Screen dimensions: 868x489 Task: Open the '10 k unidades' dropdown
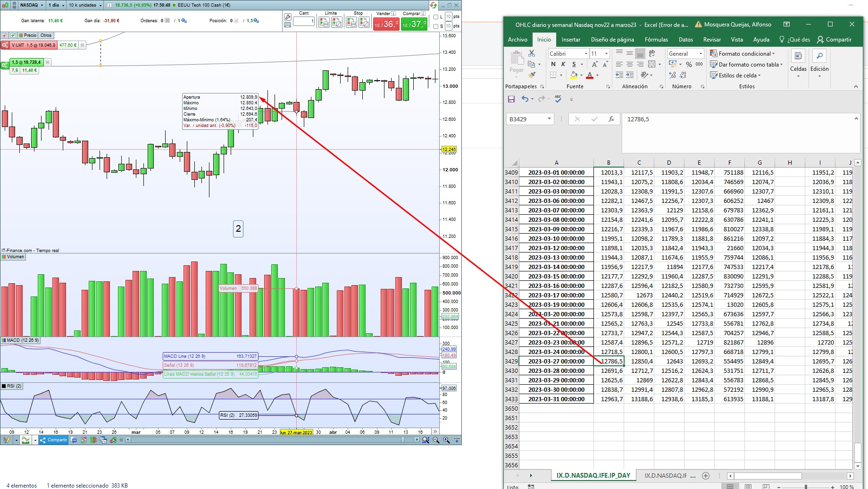coord(85,5)
